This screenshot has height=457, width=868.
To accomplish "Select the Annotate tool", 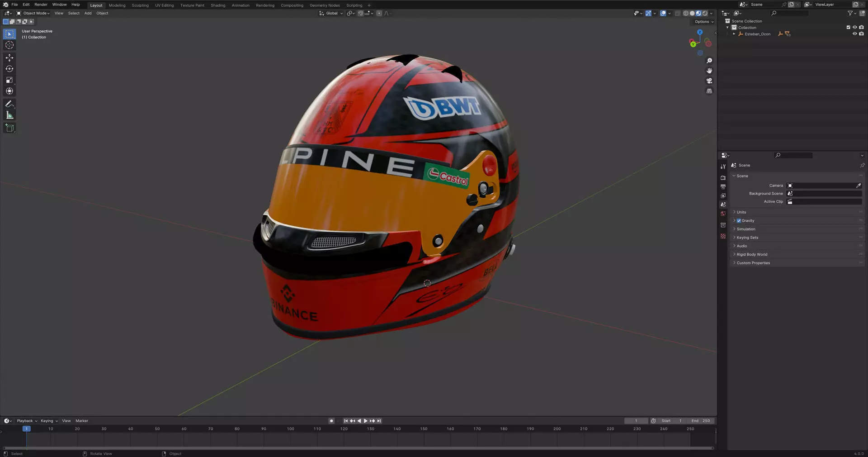I will (9, 104).
